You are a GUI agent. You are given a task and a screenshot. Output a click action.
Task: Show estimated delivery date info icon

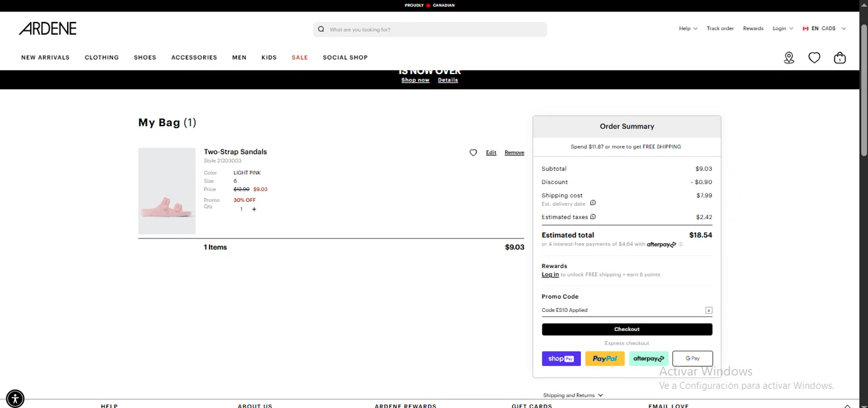point(593,203)
